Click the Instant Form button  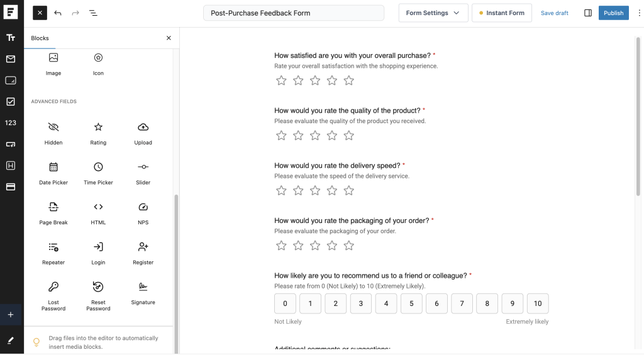(x=502, y=13)
